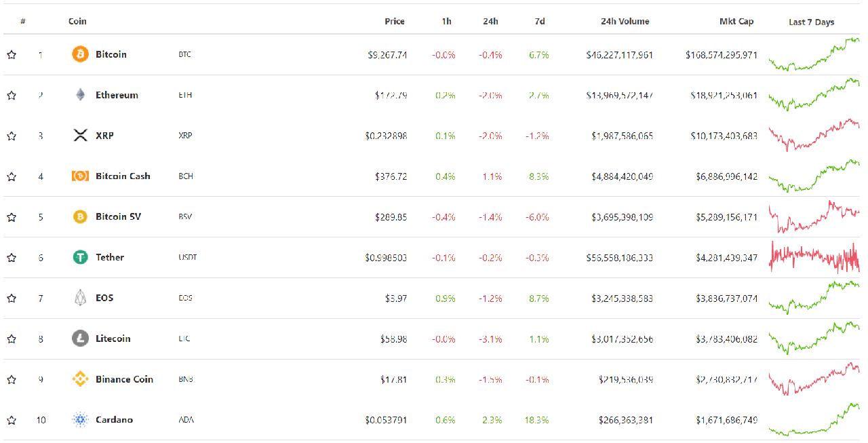The width and height of the screenshot is (868, 443).
Task: Sort by Mkt Cap header
Action: [736, 22]
